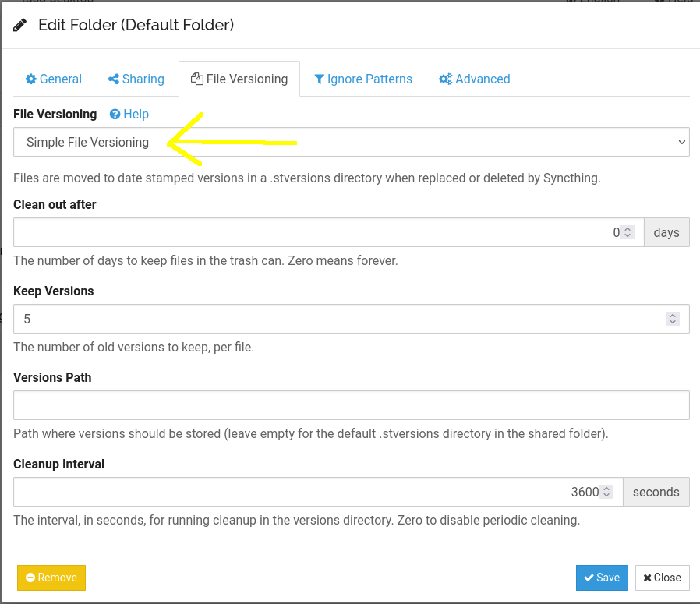This screenshot has height=604, width=700.
Task: Click the copy icon on File Versioning tab
Action: point(197,79)
